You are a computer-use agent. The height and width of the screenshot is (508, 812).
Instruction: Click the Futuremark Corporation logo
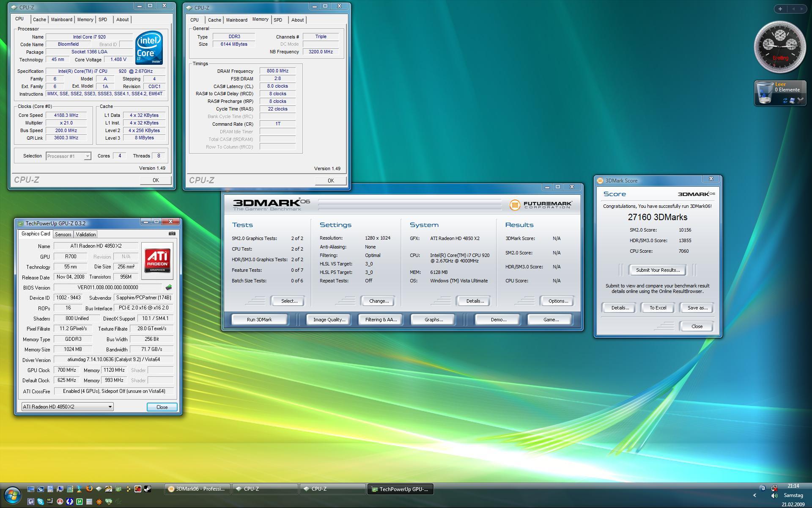(540, 205)
